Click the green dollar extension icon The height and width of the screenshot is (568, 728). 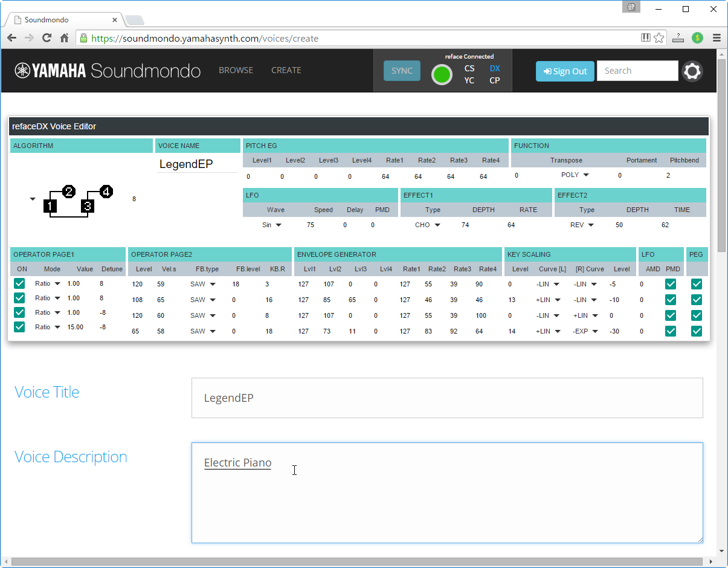tap(698, 38)
